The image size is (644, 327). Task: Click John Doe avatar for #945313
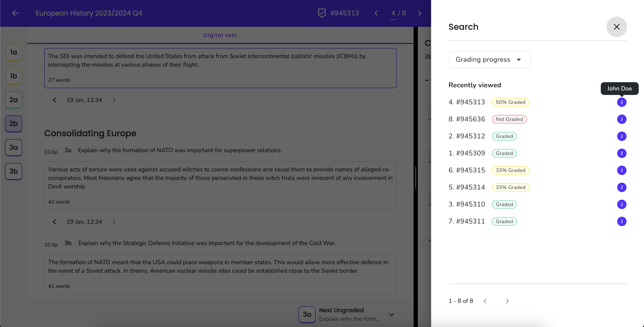point(621,102)
